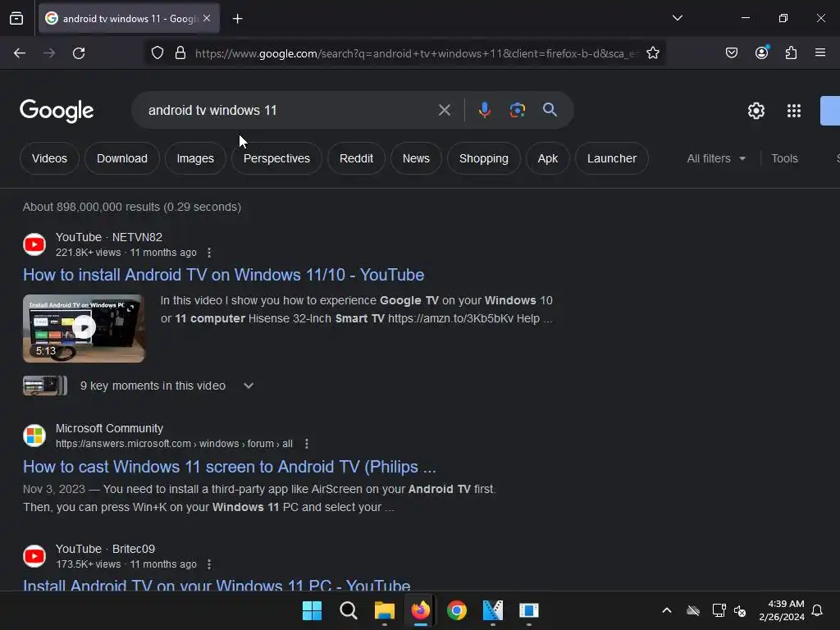Image resolution: width=840 pixels, height=630 pixels.
Task: Filter results by Apk
Action: point(547,158)
